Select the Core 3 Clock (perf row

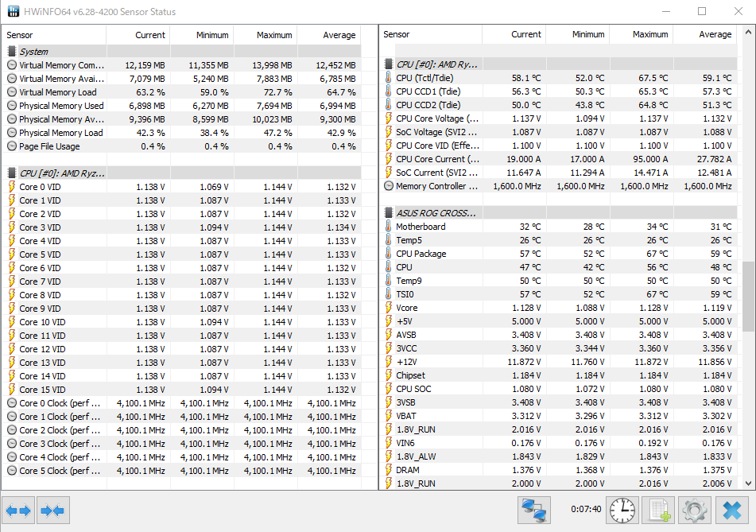[183, 443]
